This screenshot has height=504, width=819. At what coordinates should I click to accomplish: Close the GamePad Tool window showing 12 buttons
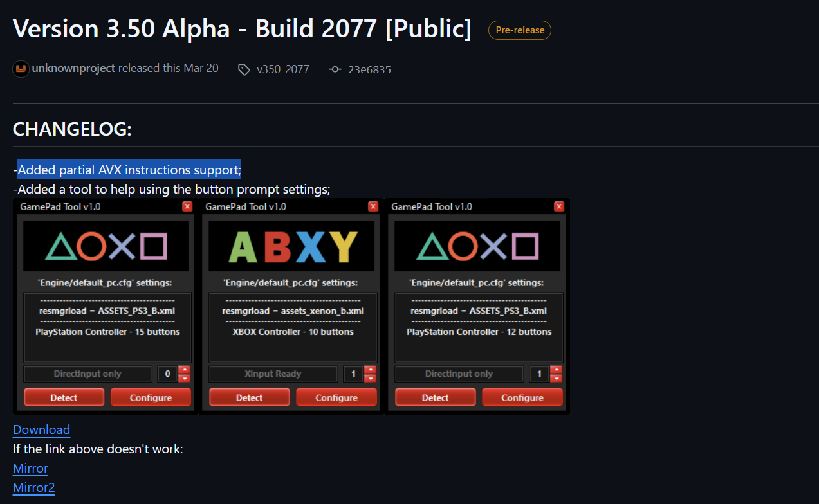point(559,206)
